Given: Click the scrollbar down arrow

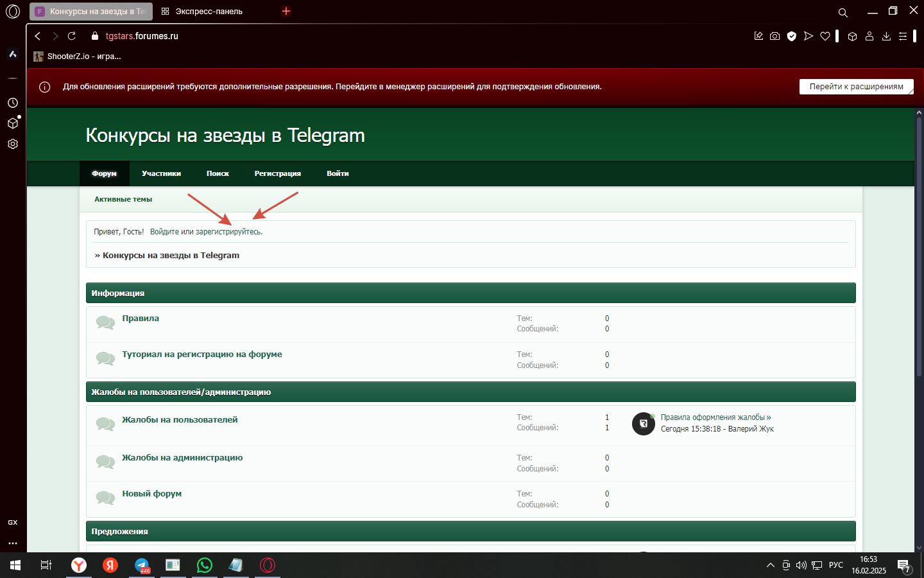Looking at the screenshot, I should (x=919, y=548).
